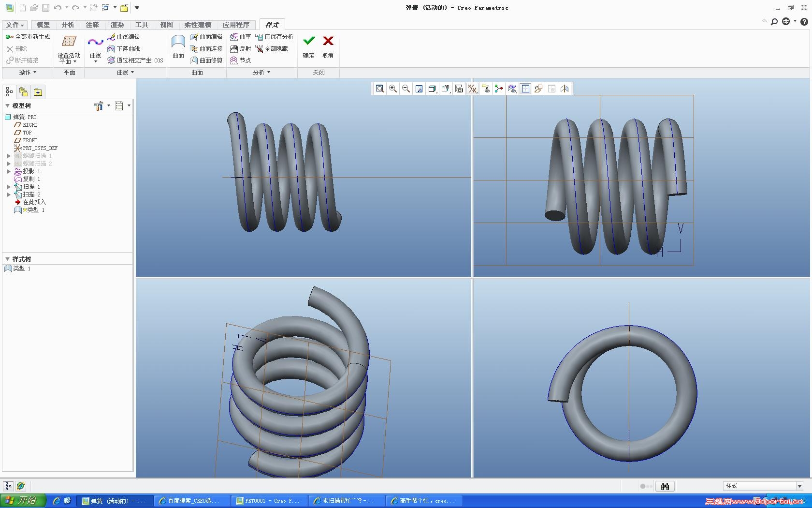
Task: Switch to Layer Tree tab icon
Action: (23, 92)
